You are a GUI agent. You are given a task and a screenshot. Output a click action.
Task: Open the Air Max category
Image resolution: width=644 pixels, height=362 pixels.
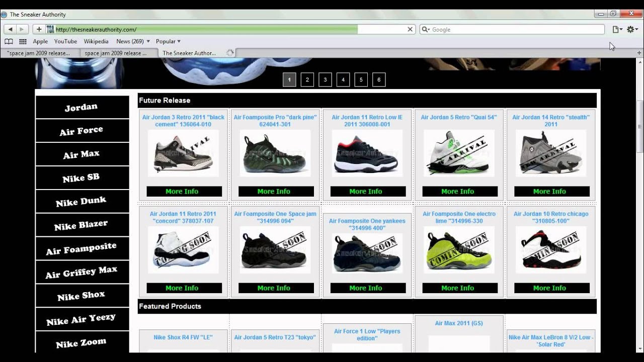tap(82, 154)
